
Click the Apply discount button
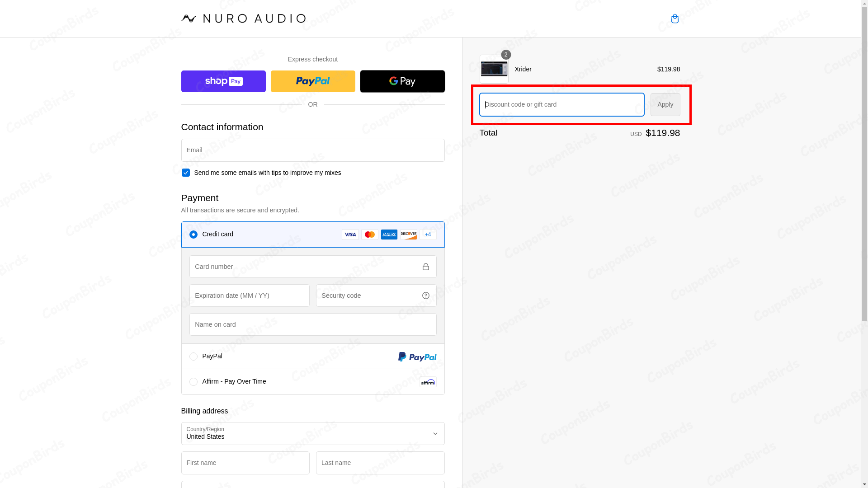point(665,104)
